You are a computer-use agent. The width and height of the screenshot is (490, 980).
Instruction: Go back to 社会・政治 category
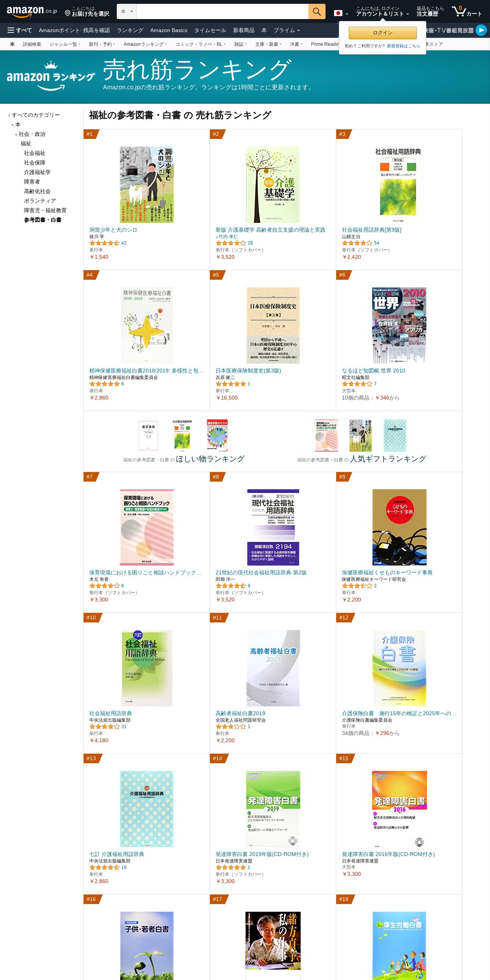tap(32, 134)
